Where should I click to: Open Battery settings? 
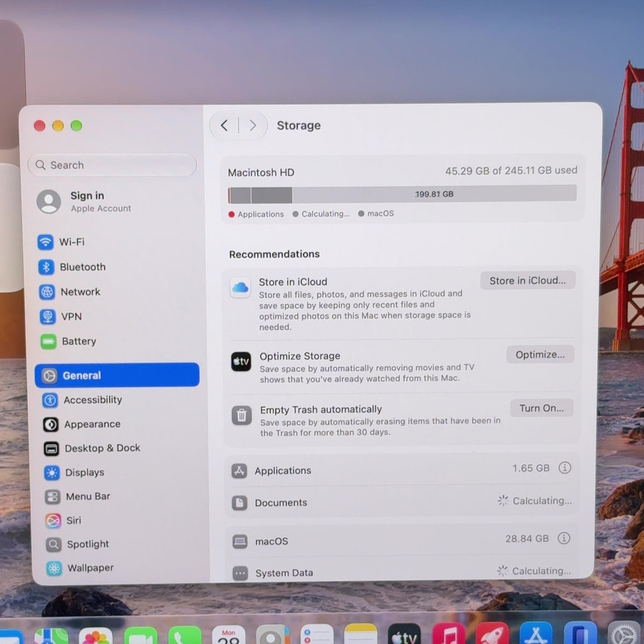click(69, 341)
